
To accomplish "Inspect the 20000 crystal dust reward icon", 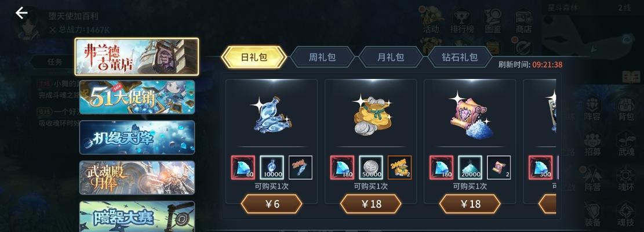I will point(470,167).
